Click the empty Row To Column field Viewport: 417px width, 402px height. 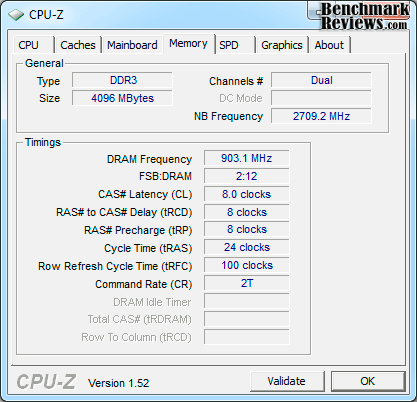click(x=247, y=337)
